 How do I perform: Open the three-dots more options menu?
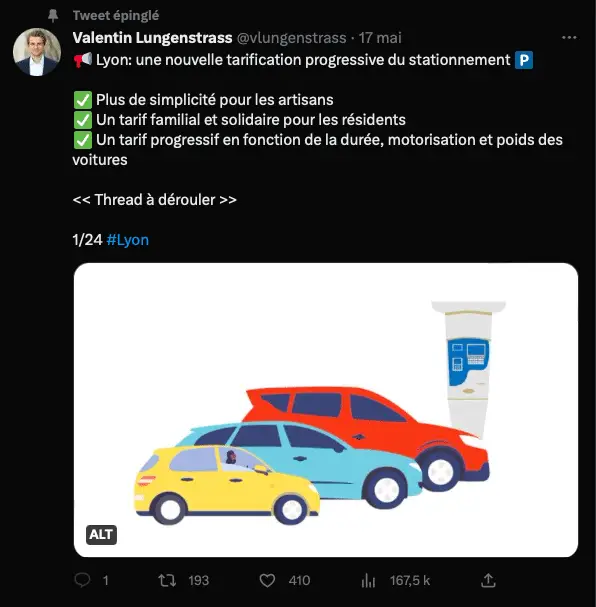(569, 38)
